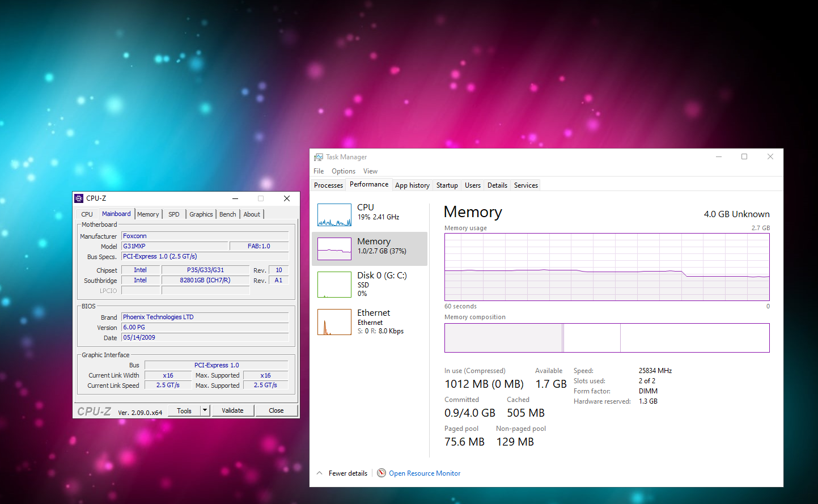Click the Tools button in CPU-Z
This screenshot has width=818, height=504.
point(184,410)
